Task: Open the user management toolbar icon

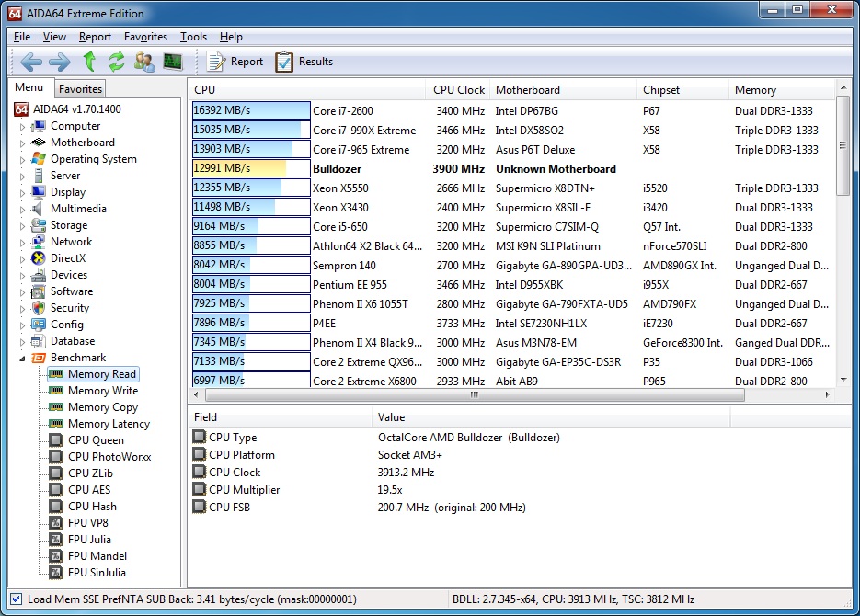Action: click(x=144, y=62)
